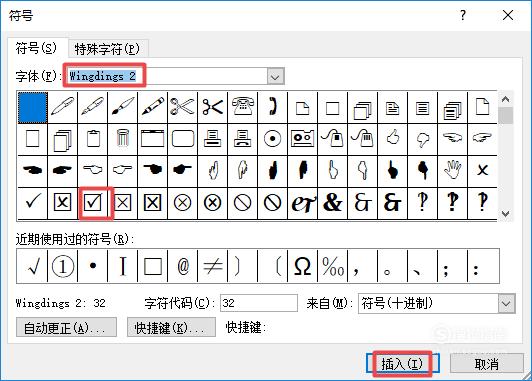The height and width of the screenshot is (381, 532).
Task: Select not-equal sign in recent symbols
Action: click(x=212, y=266)
